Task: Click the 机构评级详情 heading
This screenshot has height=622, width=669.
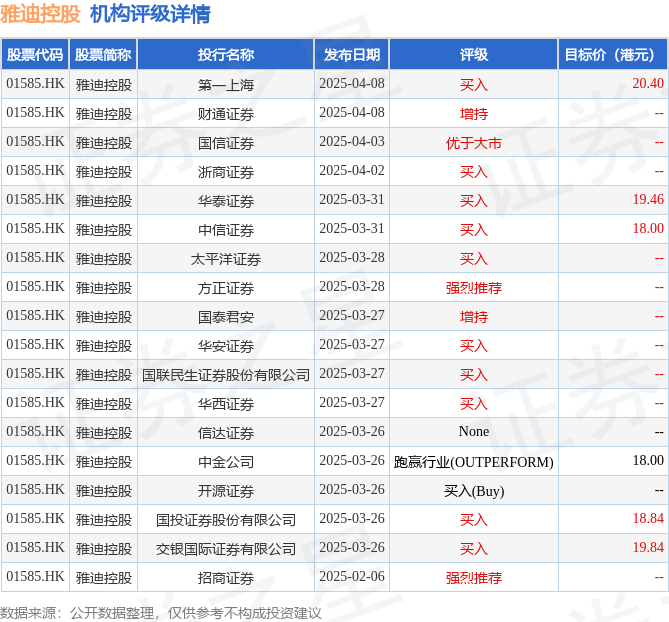Action: click(150, 14)
